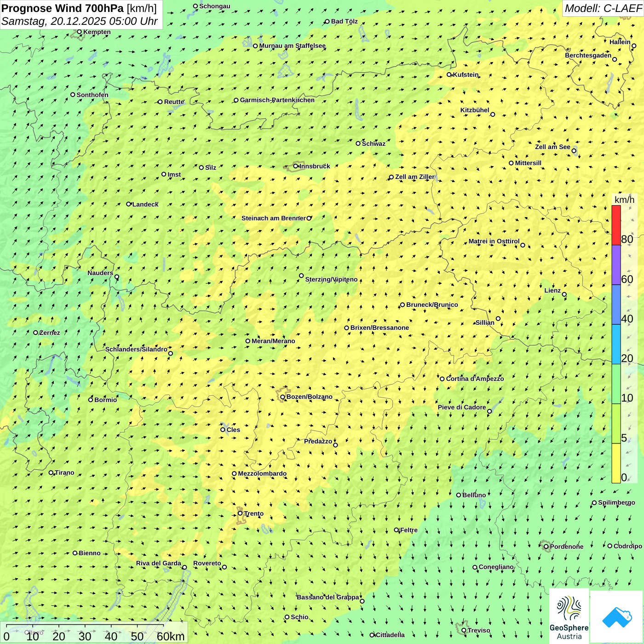The image size is (644, 644).
Task: Click the Bruneck/Brunico label
Action: click(432, 305)
